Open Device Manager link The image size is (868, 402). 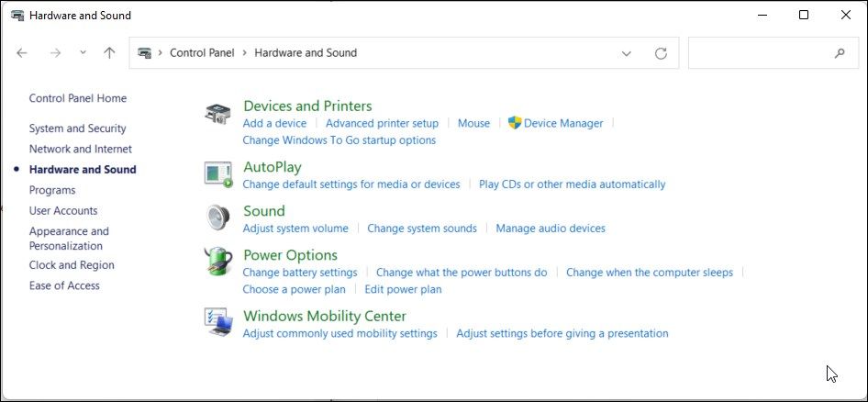[563, 124]
